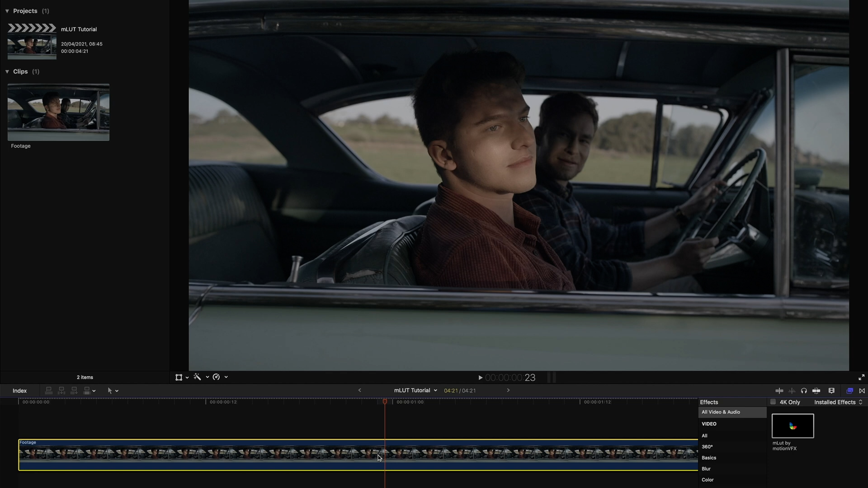Click the Effects browser header label
Image resolution: width=868 pixels, height=488 pixels.
point(709,402)
